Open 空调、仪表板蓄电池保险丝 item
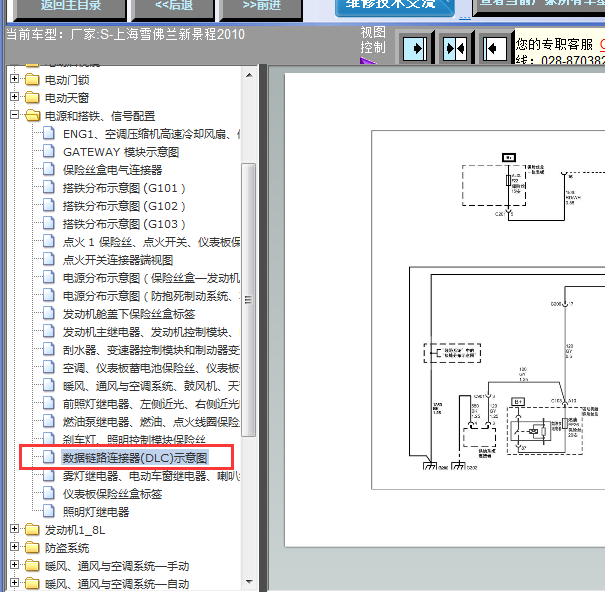The image size is (605, 592). point(152,368)
